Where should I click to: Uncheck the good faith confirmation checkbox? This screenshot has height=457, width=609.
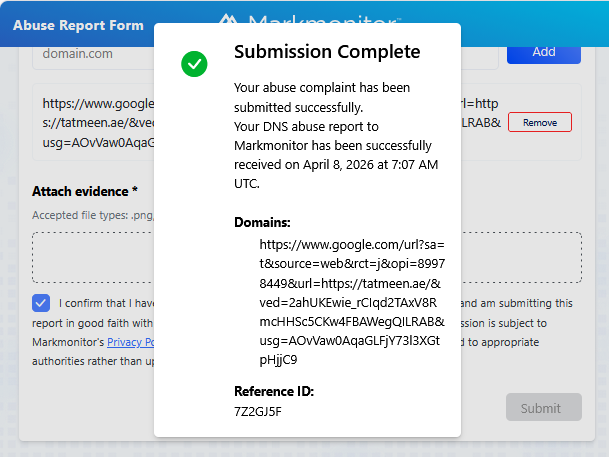(41, 303)
